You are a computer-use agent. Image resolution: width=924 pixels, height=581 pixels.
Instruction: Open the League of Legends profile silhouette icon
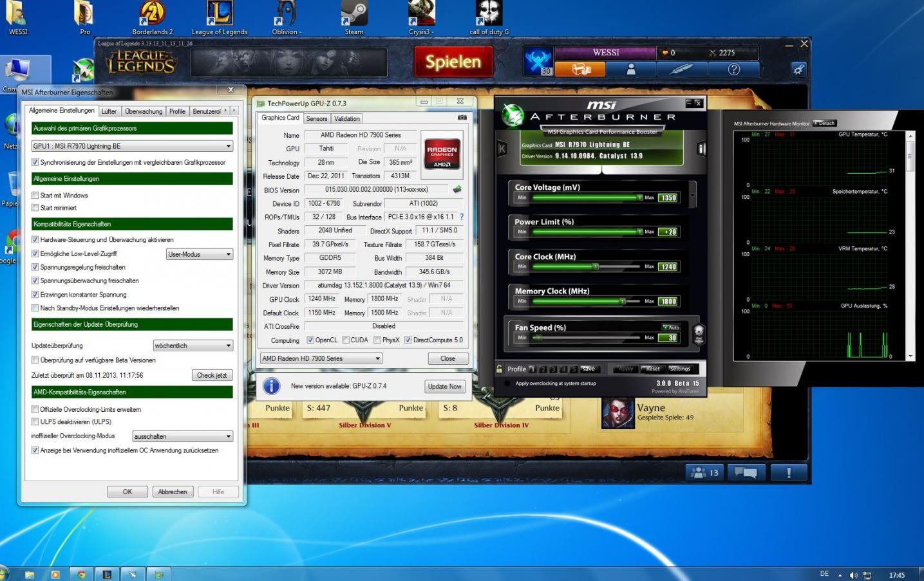631,69
